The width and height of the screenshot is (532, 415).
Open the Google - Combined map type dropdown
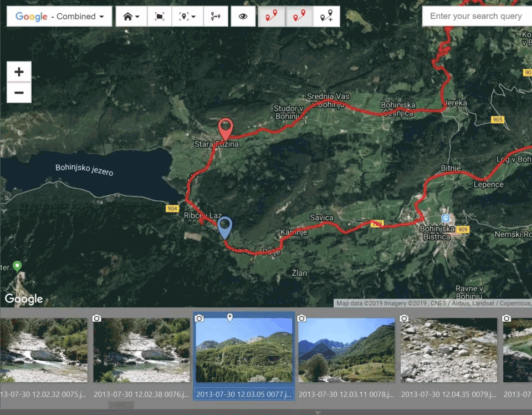pyautogui.click(x=59, y=16)
